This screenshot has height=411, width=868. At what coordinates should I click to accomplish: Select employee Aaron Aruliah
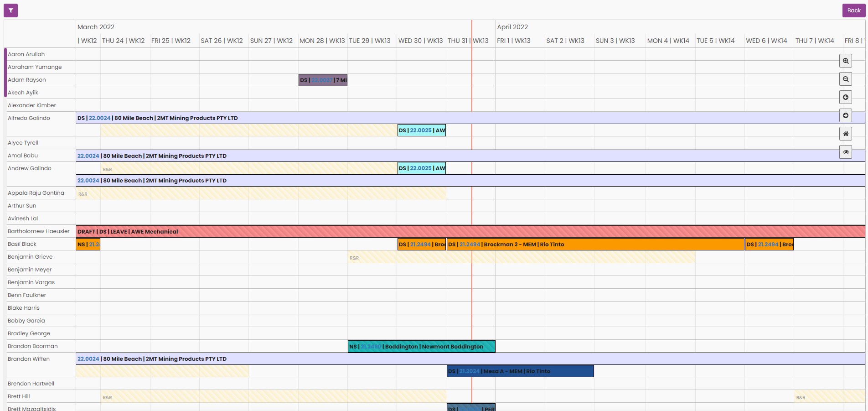[x=26, y=54]
